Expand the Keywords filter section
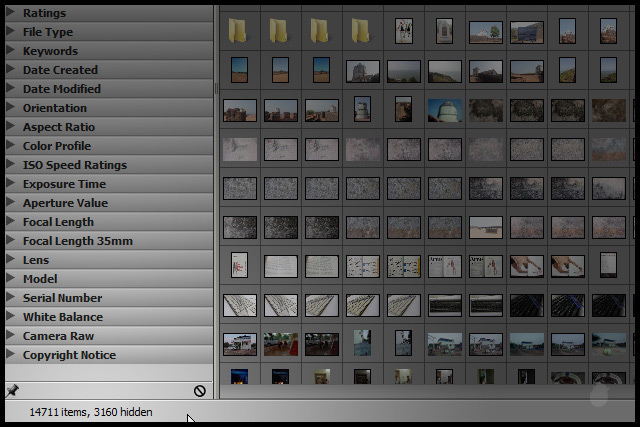640x427 pixels. click(x=50, y=51)
